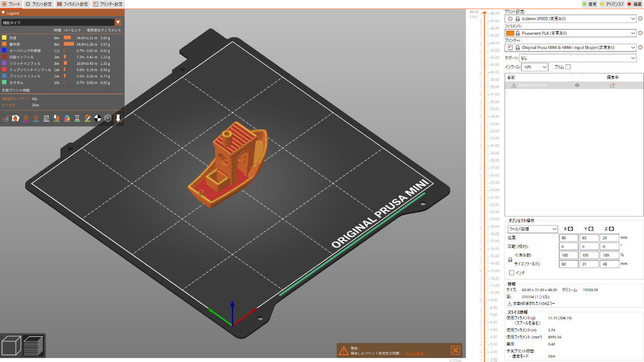Click top thumb of vertical layer slider
Viewport: 644px width, 362px height.
[x=486, y=12]
